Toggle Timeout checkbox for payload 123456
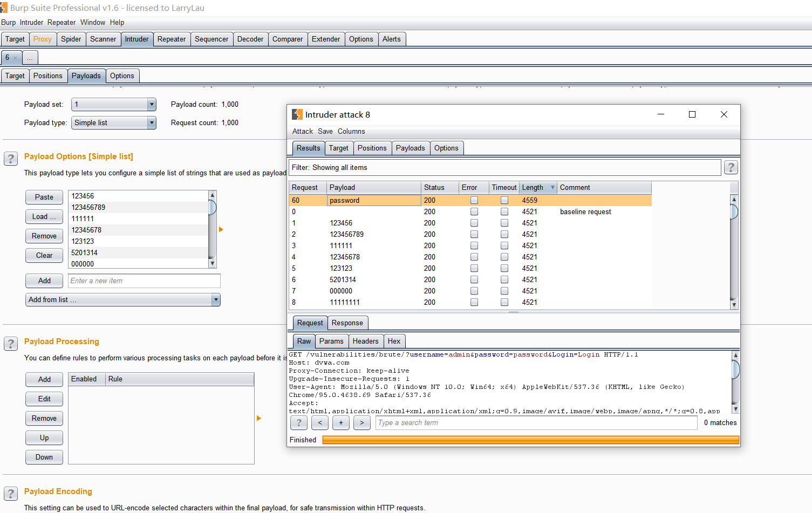This screenshot has height=513, width=812. [504, 223]
